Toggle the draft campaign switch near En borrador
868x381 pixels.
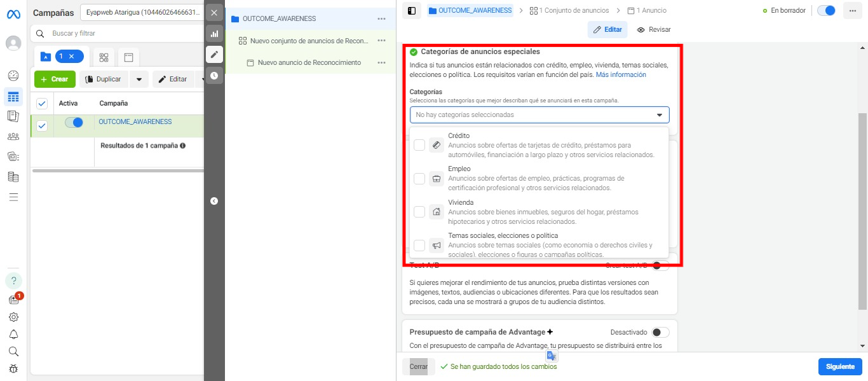point(826,11)
